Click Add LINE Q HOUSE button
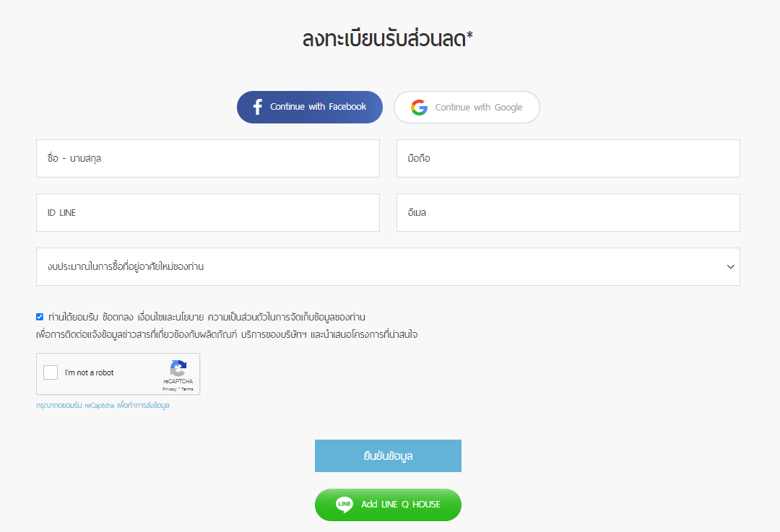Image resolution: width=780 pixels, height=532 pixels. [x=388, y=505]
